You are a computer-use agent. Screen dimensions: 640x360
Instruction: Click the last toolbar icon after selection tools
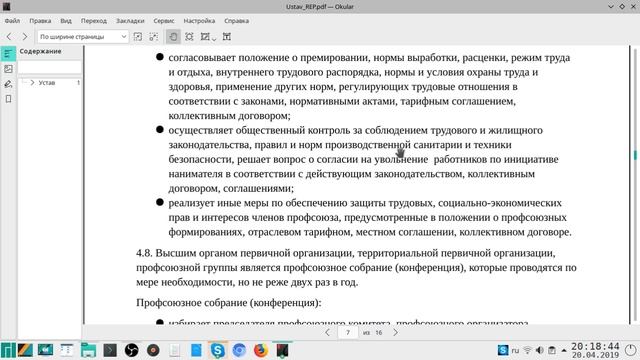pos(227,37)
